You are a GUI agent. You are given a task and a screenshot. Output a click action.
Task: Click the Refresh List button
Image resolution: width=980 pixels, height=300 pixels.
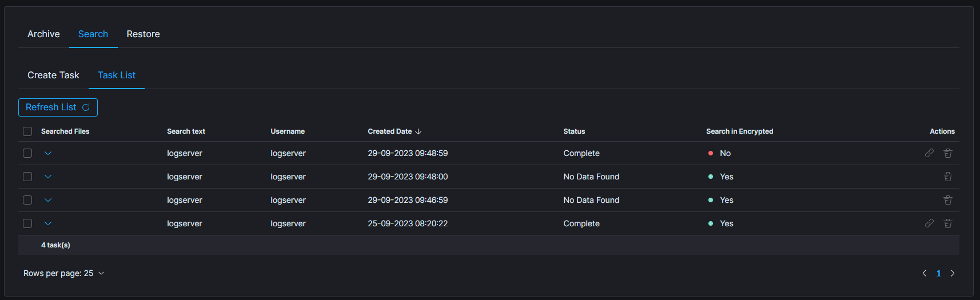click(58, 107)
